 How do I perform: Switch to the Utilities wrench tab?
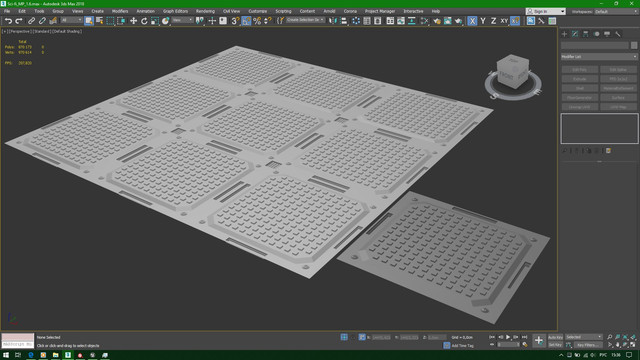click(618, 34)
